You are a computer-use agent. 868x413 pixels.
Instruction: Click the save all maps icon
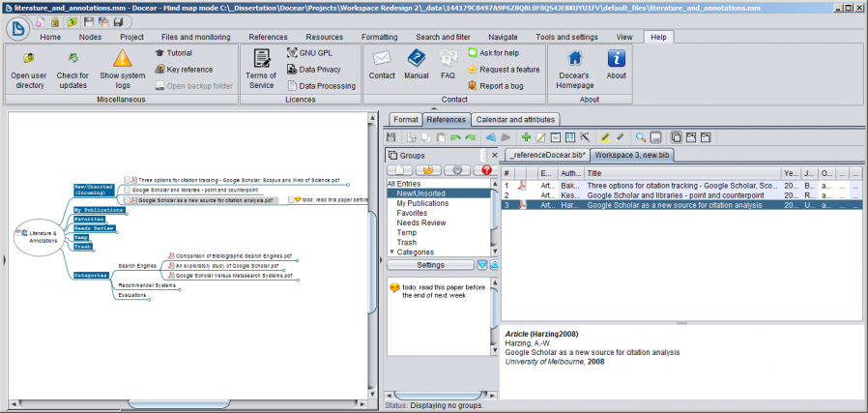[x=103, y=22]
